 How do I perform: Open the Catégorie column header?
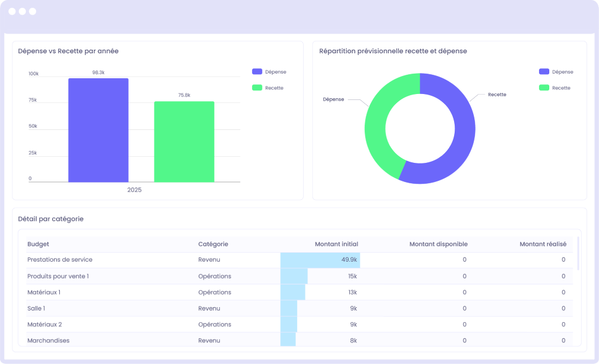point(213,244)
